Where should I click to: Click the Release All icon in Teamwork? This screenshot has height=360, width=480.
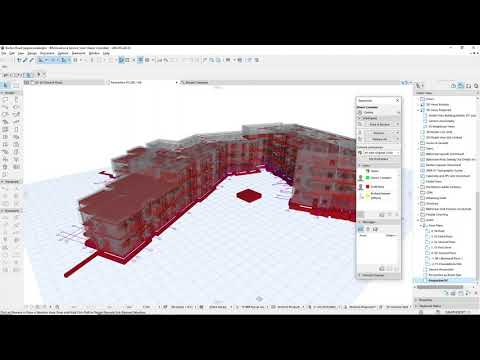(360, 139)
